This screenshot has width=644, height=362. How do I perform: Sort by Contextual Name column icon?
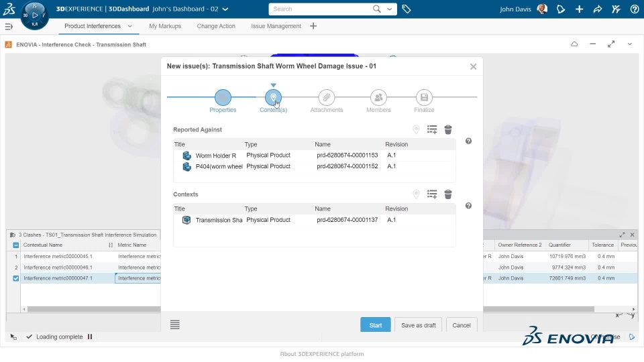coord(111,245)
